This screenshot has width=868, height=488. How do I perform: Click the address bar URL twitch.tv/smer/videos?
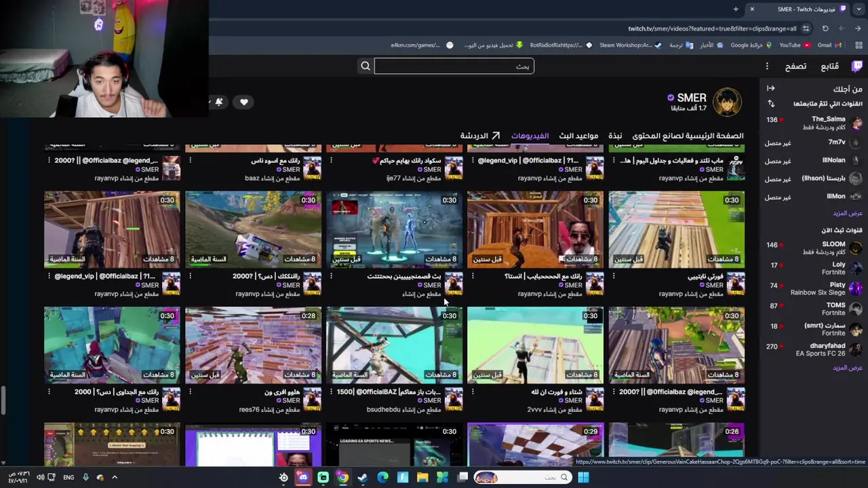tap(712, 28)
